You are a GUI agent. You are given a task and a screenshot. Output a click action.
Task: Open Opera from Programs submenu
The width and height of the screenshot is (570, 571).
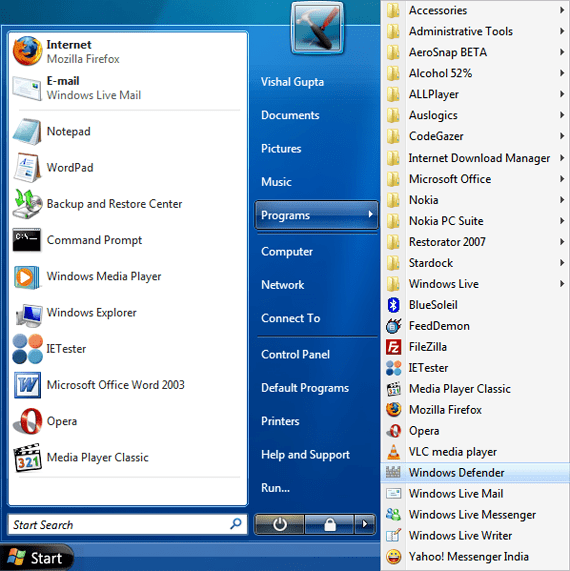point(475,431)
